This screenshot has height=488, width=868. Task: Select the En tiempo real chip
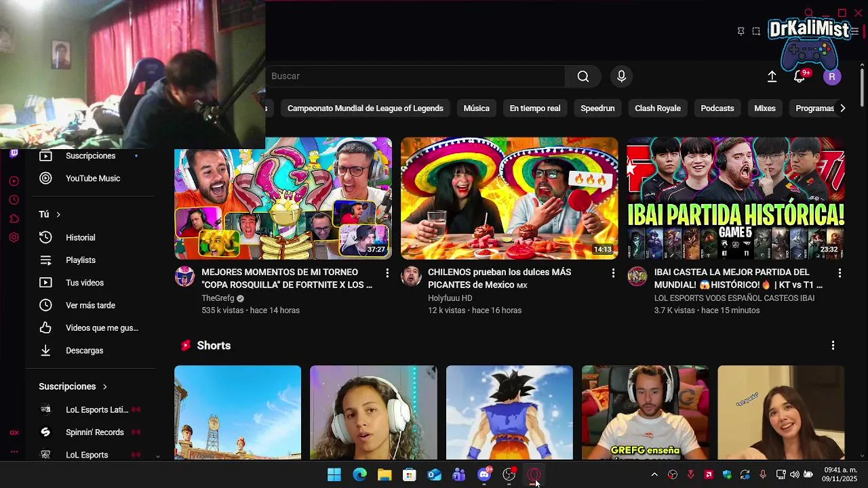click(x=535, y=108)
